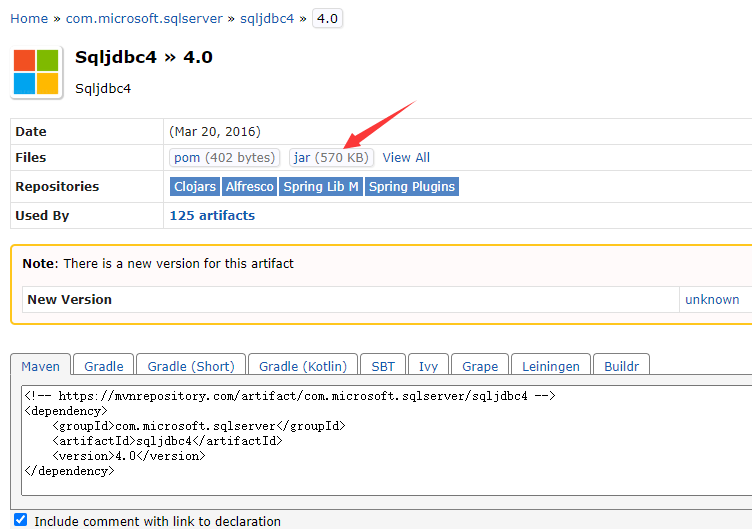The width and height of the screenshot is (752, 532).
Task: Click inside the Maven dependency text area
Action: (387, 440)
